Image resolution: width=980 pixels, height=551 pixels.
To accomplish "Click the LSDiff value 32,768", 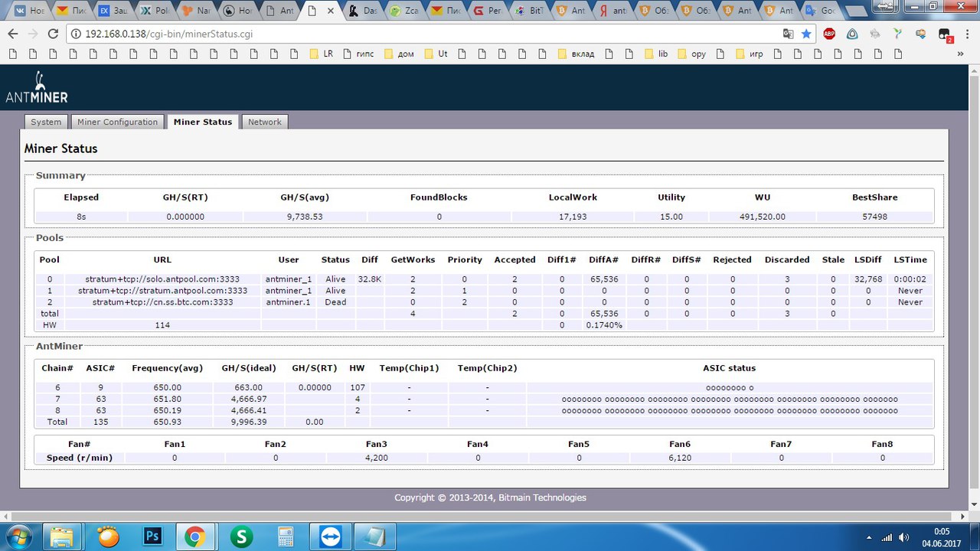I will click(x=868, y=279).
